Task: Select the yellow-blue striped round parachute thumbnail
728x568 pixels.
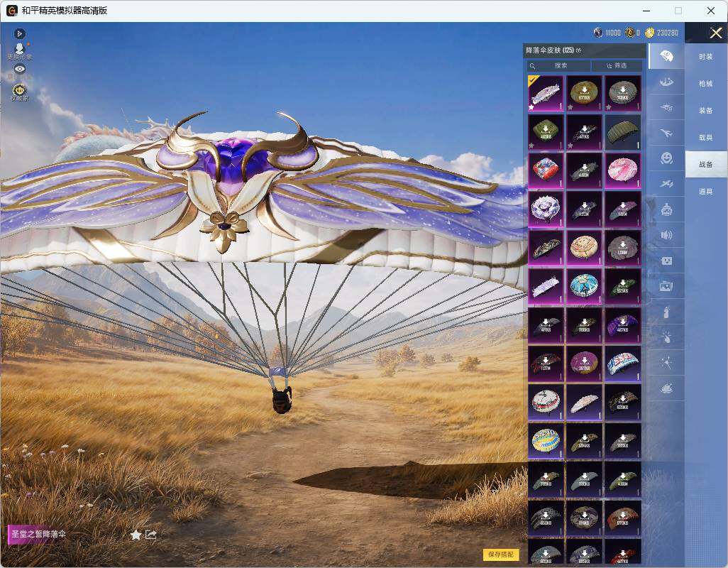Action: pos(546,440)
